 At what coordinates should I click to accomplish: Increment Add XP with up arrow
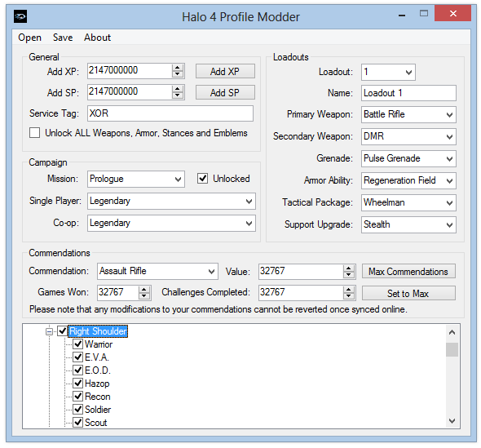(177, 68)
